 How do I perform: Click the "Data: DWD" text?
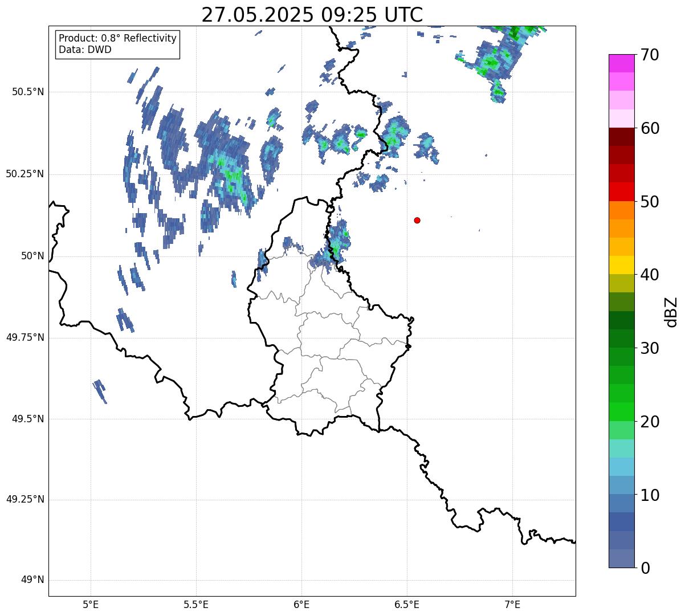click(85, 50)
